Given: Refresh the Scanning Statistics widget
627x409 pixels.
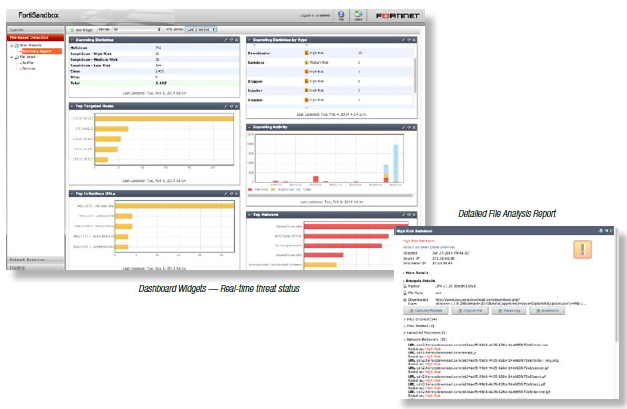Looking at the screenshot, I should (x=231, y=40).
